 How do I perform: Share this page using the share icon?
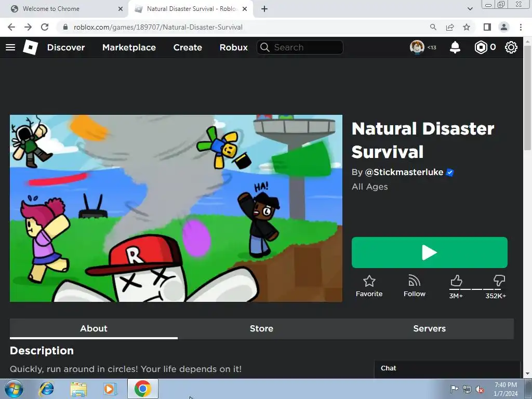(450, 27)
